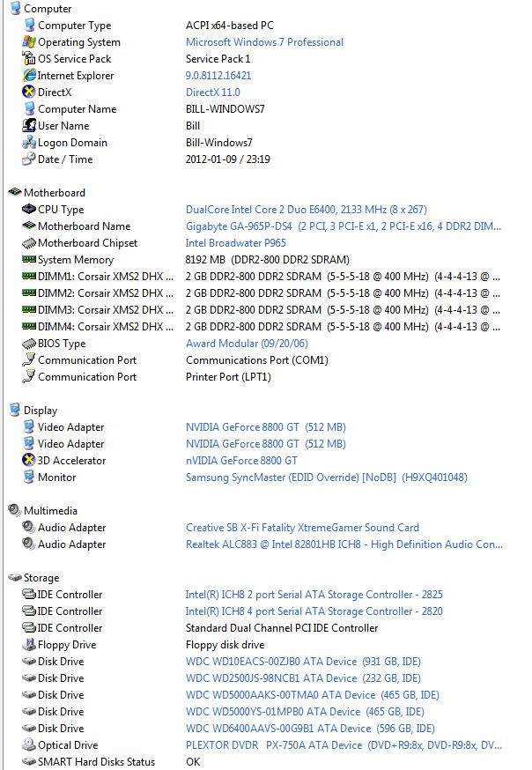Click the BIOS Type icon
This screenshot has width=532, height=770.
29,344
